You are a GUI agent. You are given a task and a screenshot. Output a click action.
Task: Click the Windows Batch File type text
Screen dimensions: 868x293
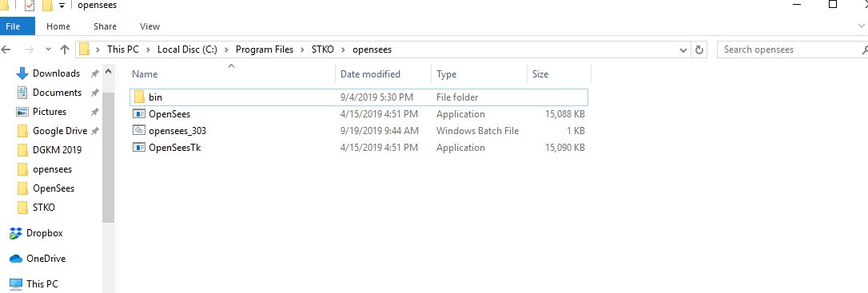478,130
